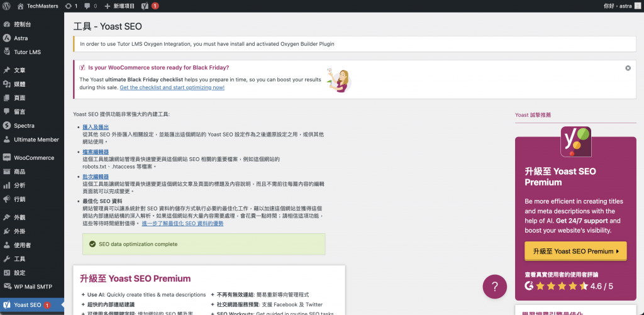This screenshot has height=315, width=644.
Task: Click the Oxygen Builder Plugin notice text
Action: [x=207, y=44]
